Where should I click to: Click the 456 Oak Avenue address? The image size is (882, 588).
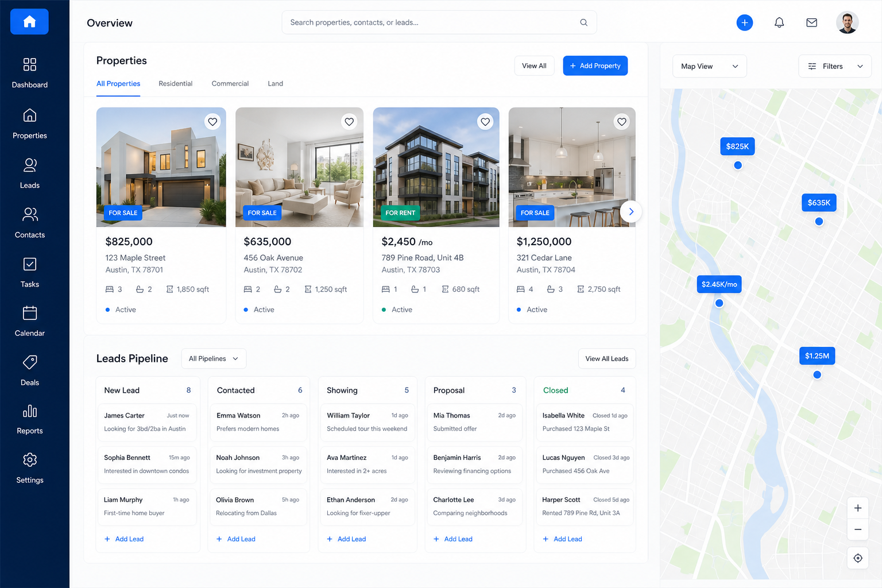point(273,258)
